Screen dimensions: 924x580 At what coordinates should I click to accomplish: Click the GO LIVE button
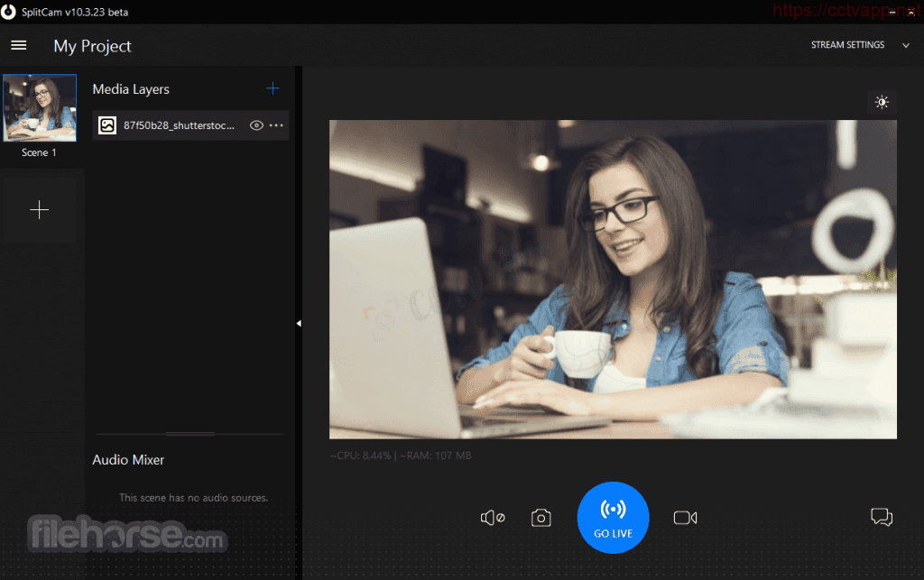pos(613,518)
